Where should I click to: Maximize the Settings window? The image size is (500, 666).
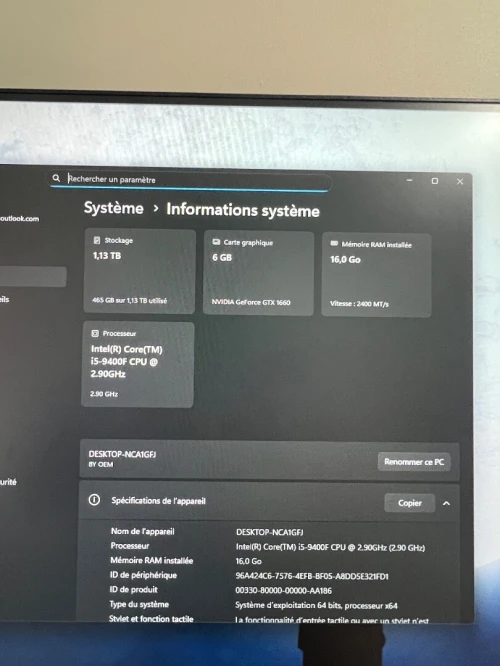pos(435,181)
